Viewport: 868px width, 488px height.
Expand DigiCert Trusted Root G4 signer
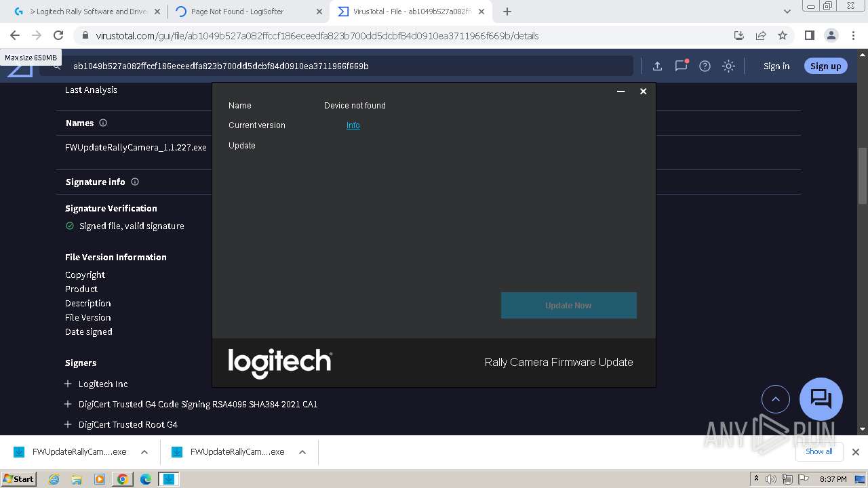coord(68,424)
